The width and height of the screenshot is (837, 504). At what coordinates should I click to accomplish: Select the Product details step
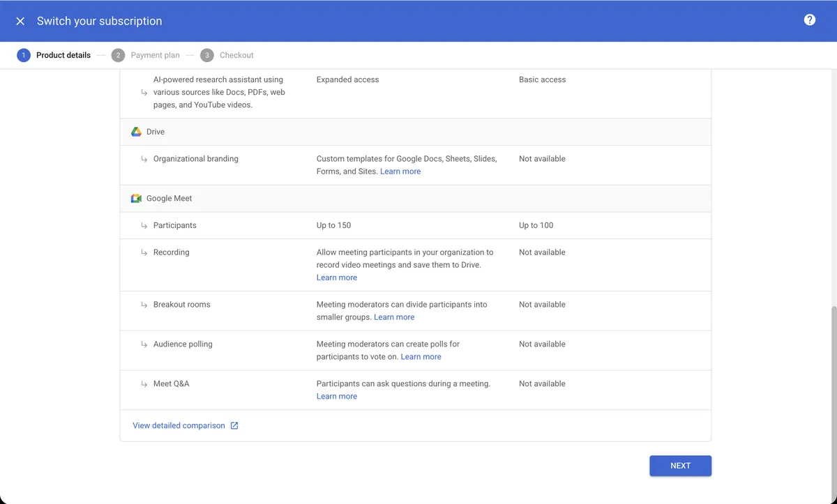(x=54, y=55)
